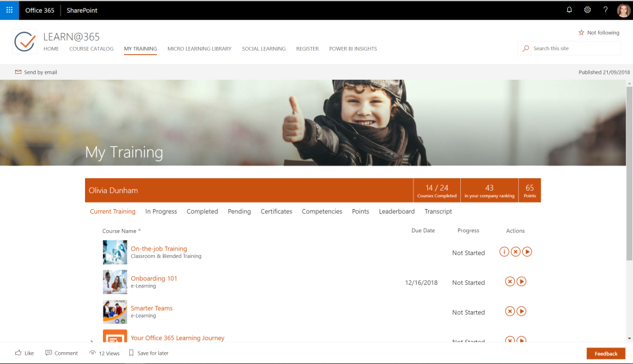Viewport: 633px width, 364px height.
Task: Click the SharePoint header link
Action: click(82, 10)
